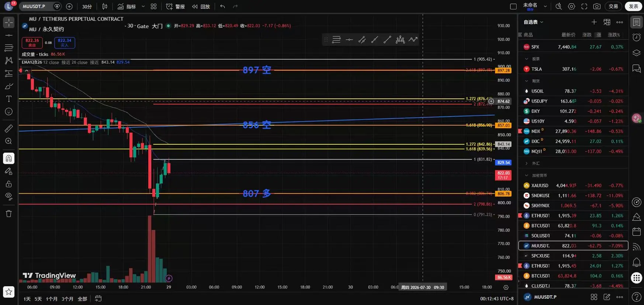Screen dimensions: 644x305
Task: Change candlestick chart type
Action: tap(105, 6)
